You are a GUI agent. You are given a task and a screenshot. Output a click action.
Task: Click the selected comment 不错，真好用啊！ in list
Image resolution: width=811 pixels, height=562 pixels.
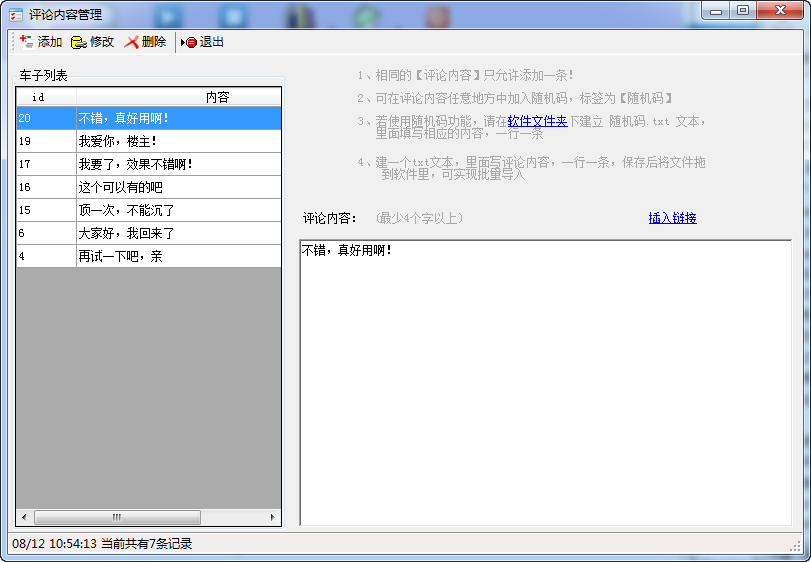179,118
